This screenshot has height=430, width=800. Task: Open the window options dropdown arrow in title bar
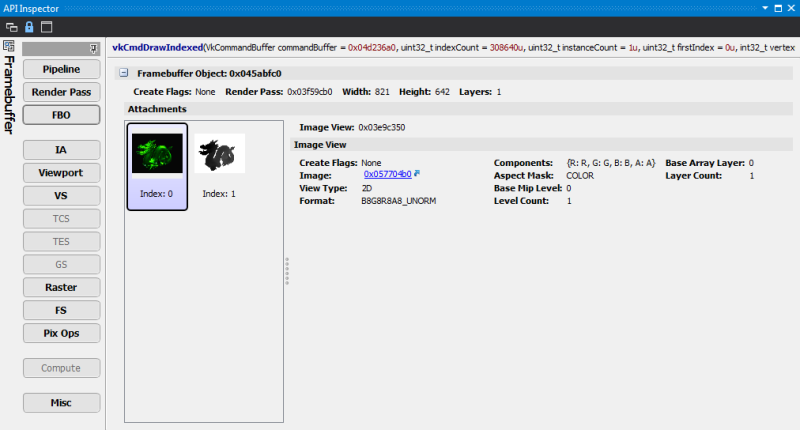coord(766,7)
